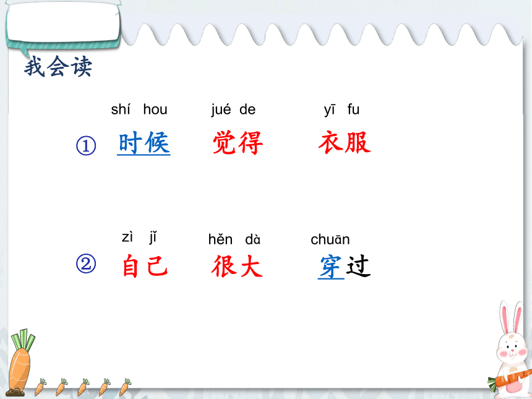Click the red word 衣服
Screen dimensions: 532x399
[345, 142]
